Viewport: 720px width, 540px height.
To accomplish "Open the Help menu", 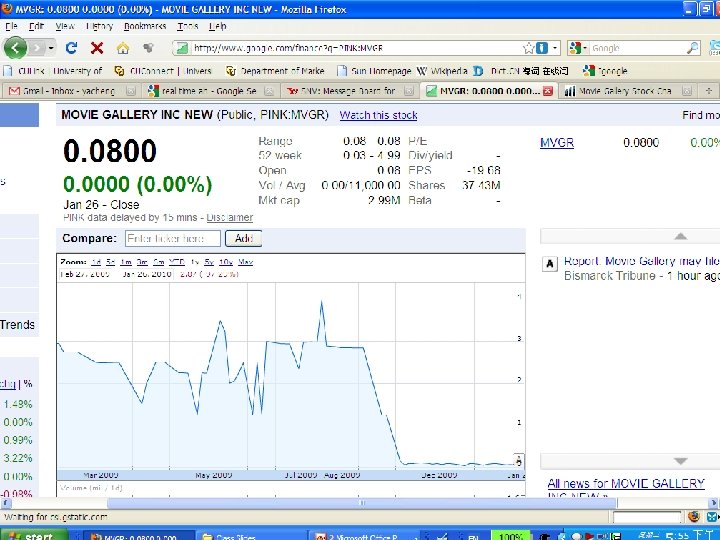I will pyautogui.click(x=218, y=26).
